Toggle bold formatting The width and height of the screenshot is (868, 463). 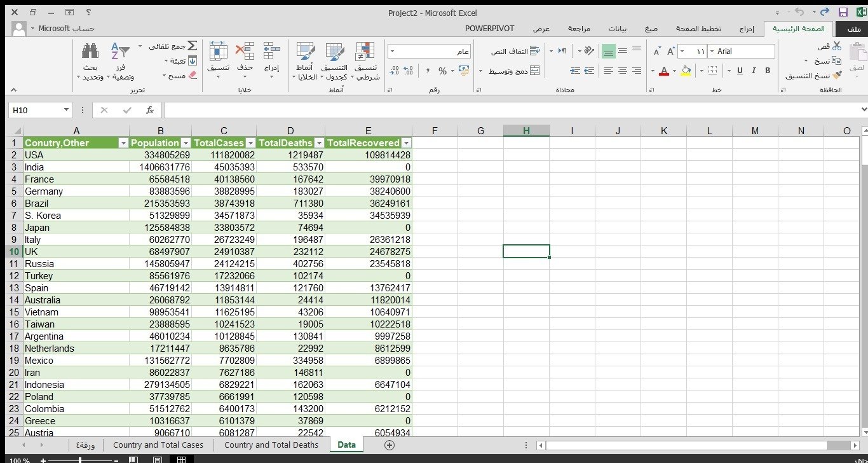768,71
